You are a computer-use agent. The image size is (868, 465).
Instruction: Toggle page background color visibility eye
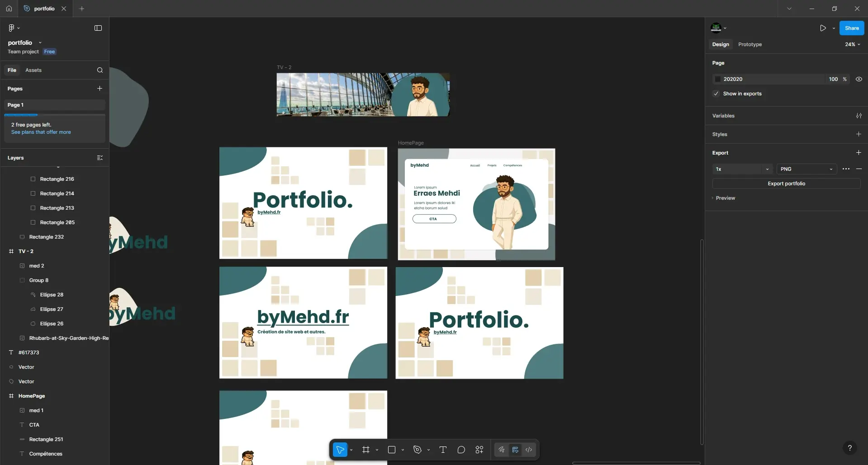pyautogui.click(x=859, y=79)
